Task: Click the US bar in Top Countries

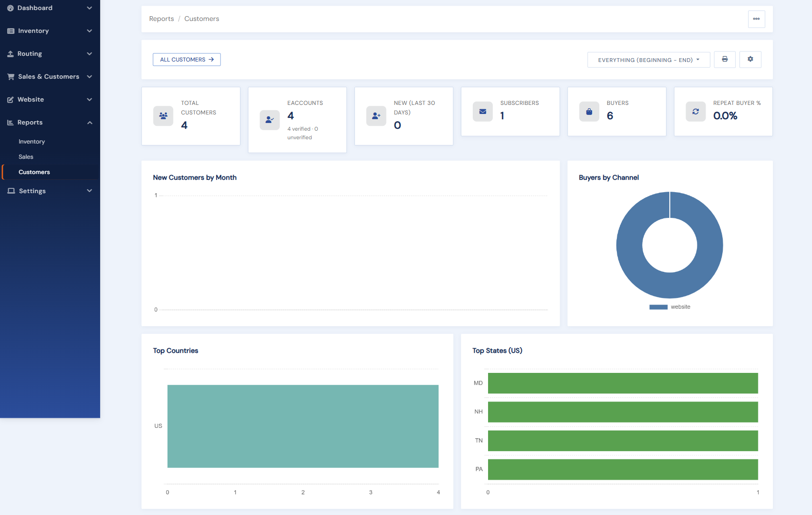Action: 303,426
